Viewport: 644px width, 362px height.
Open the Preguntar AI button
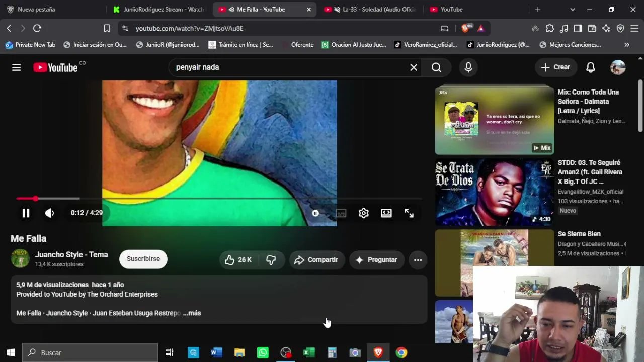tap(377, 260)
